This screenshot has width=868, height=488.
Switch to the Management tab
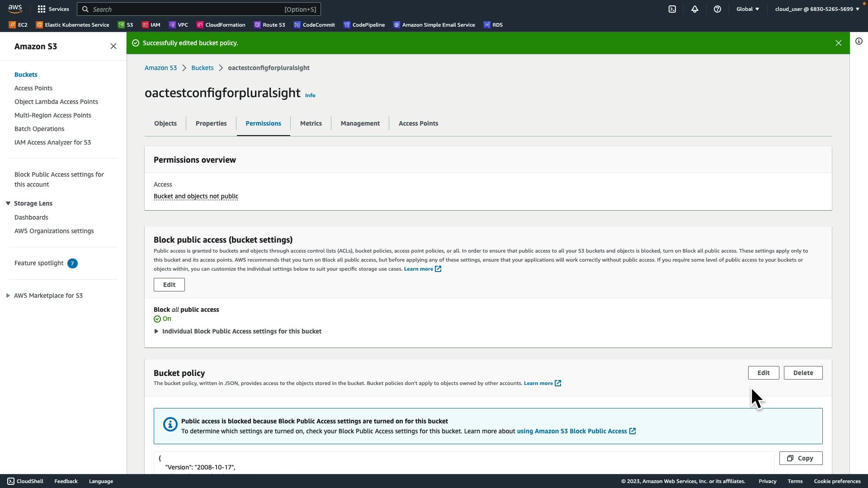coord(360,123)
